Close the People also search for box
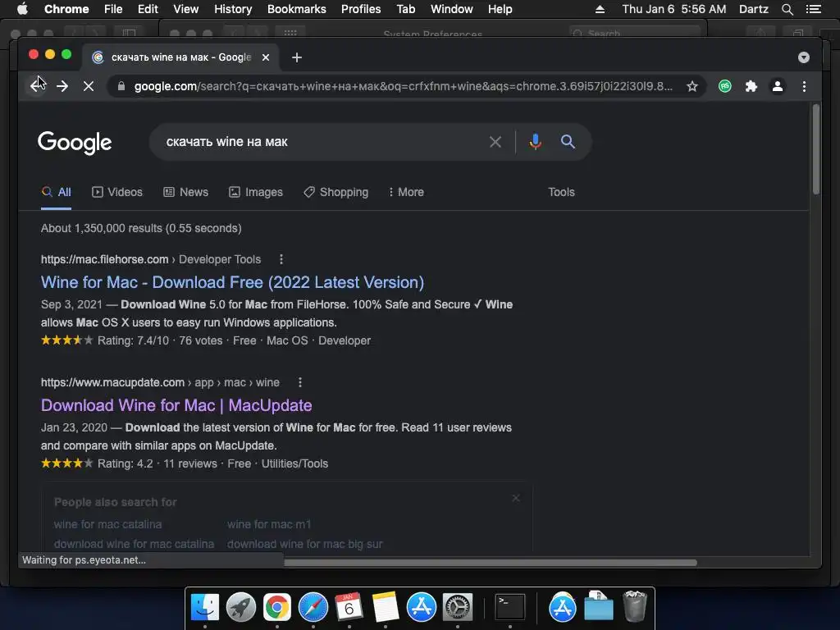The image size is (840, 630). (x=516, y=498)
